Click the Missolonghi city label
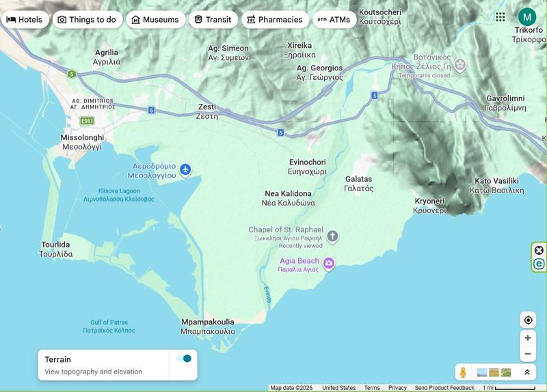 [x=82, y=142]
